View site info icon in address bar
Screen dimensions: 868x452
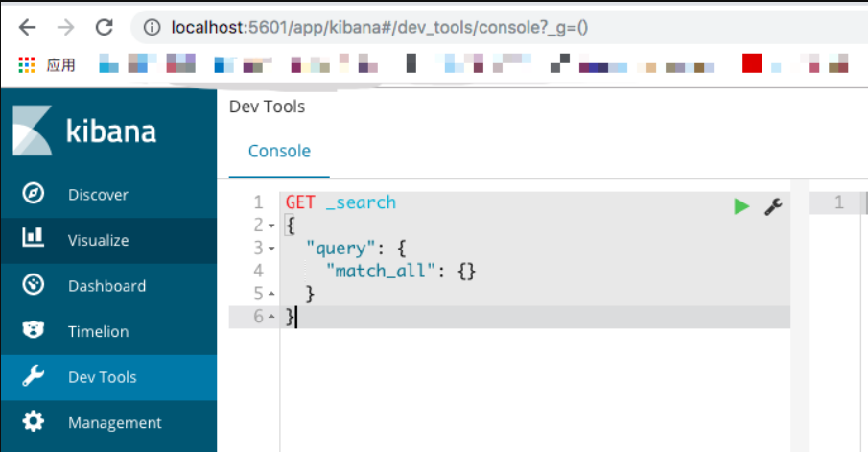coord(152,27)
